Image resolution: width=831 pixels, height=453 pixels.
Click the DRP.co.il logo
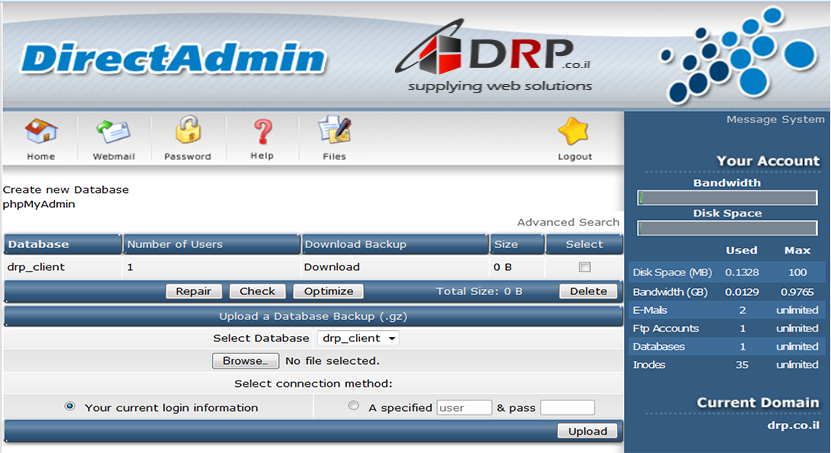point(500,58)
